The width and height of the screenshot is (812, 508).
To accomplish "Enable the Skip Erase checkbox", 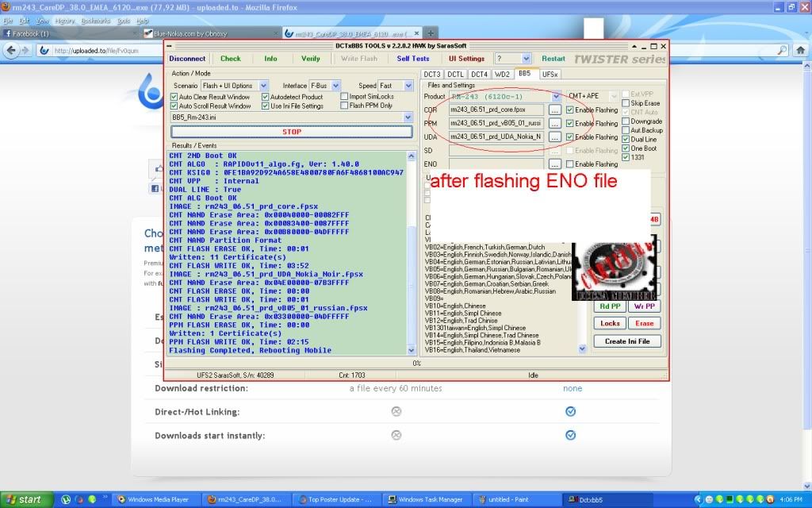I will click(x=626, y=103).
